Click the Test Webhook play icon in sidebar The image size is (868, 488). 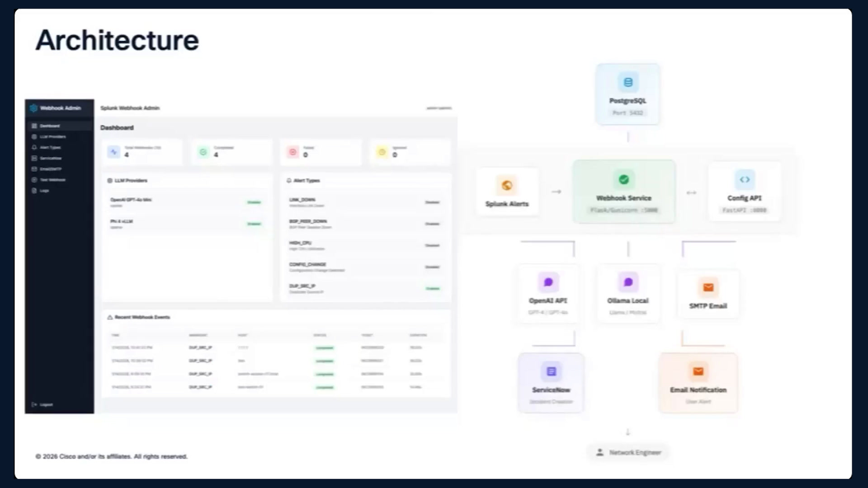(x=34, y=180)
